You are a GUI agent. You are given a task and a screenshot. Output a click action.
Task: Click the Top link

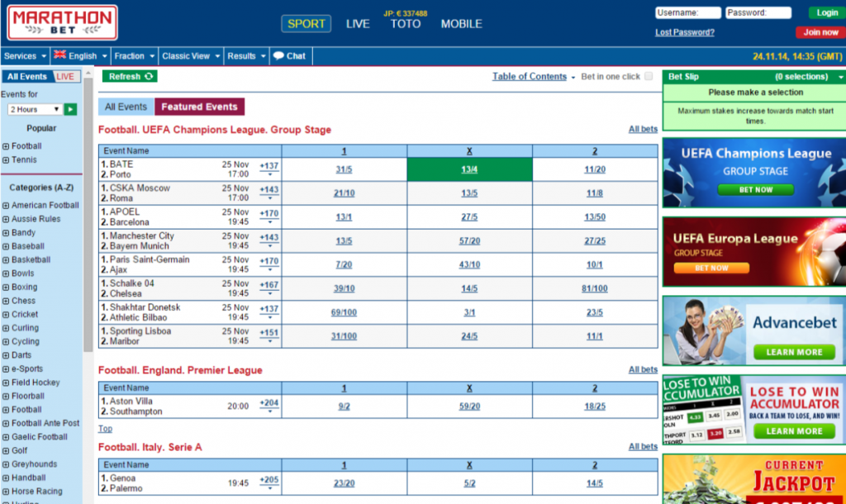[105, 429]
